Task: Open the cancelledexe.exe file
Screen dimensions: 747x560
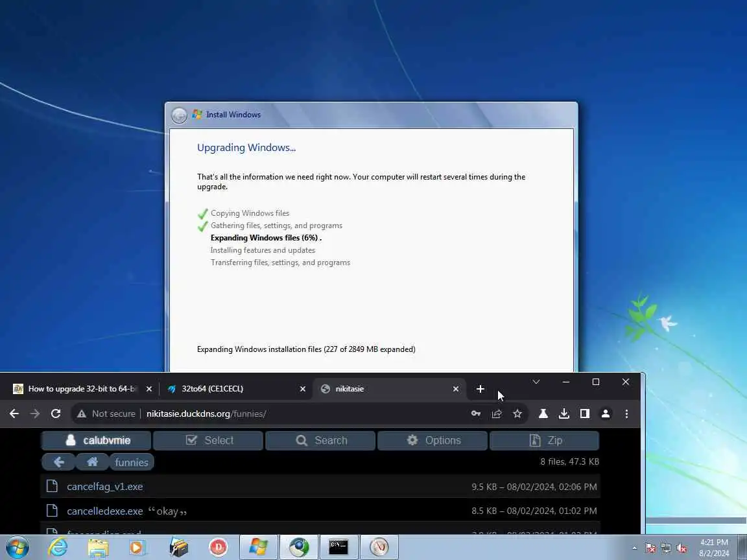Action: 105,511
